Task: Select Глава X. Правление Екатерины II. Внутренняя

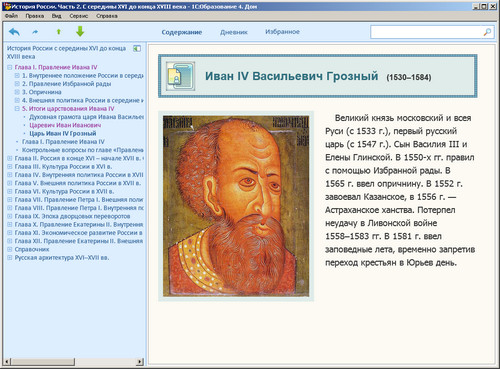Action: 79,225
